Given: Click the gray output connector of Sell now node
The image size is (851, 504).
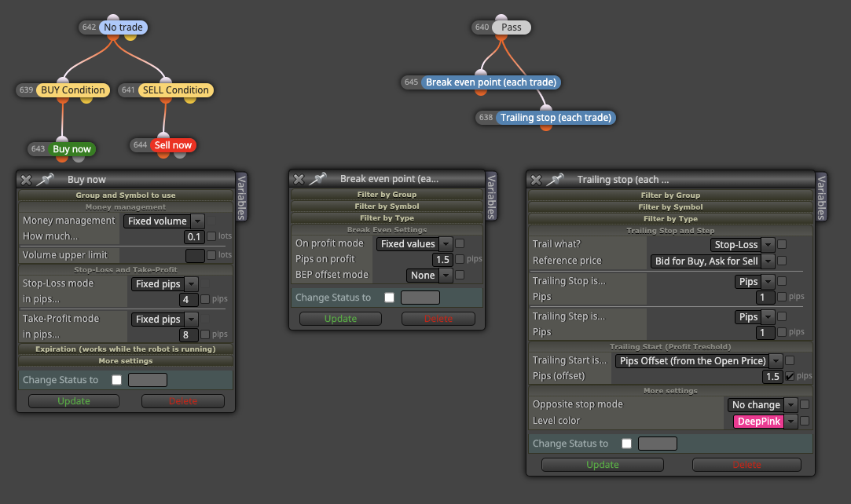Looking at the screenshot, I should [180, 155].
